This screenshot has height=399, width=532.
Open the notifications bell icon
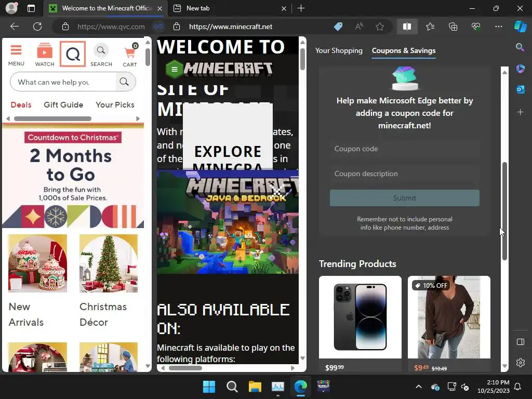point(518,387)
